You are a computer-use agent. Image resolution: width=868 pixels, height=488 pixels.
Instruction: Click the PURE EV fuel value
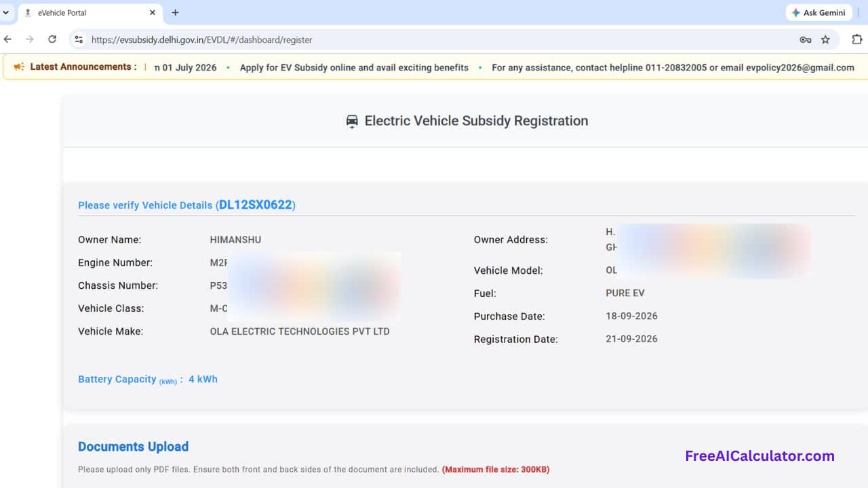(625, 293)
